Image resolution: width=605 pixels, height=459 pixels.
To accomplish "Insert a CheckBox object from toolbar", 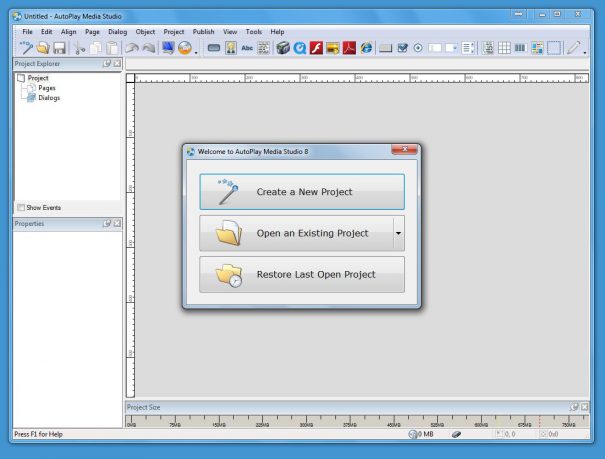I will [x=402, y=48].
